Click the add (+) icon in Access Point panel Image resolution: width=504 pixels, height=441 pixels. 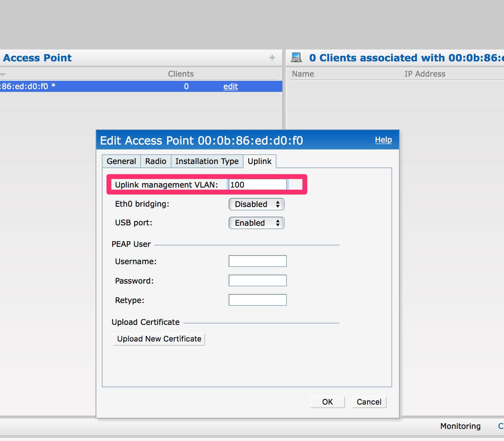pyautogui.click(x=272, y=58)
